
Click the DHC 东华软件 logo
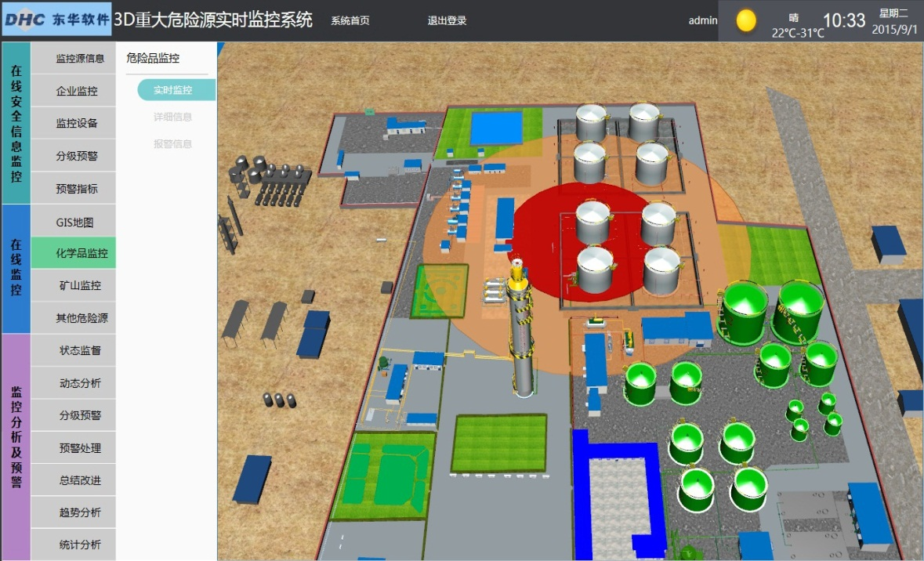pos(56,20)
